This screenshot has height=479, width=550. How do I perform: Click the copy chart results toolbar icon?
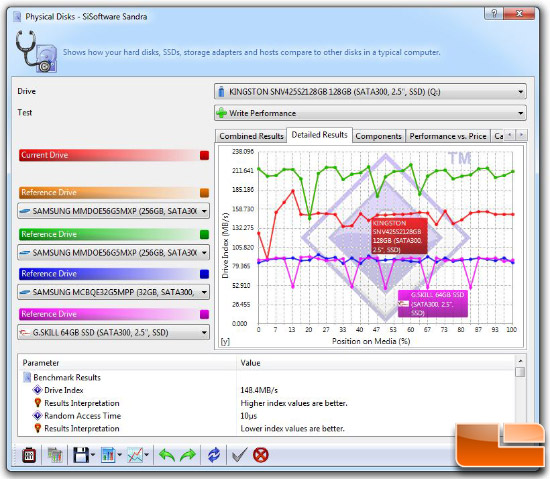(x=55, y=455)
